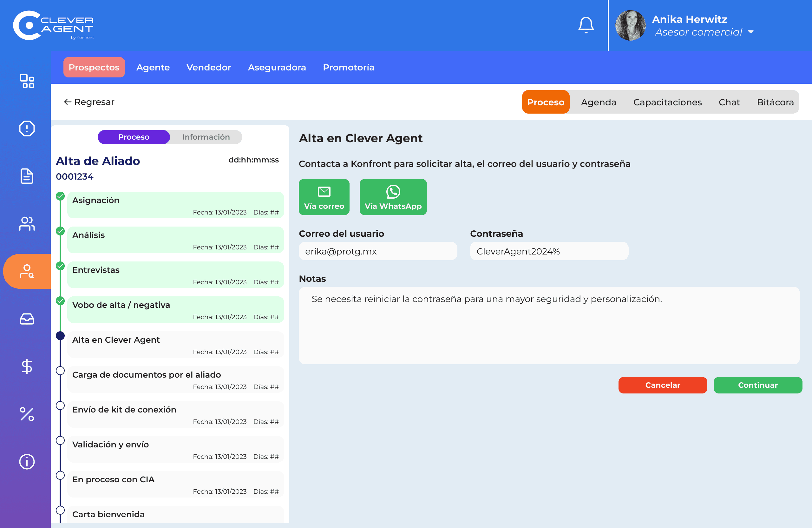Toggle to Información view
812x528 pixels.
click(x=206, y=137)
